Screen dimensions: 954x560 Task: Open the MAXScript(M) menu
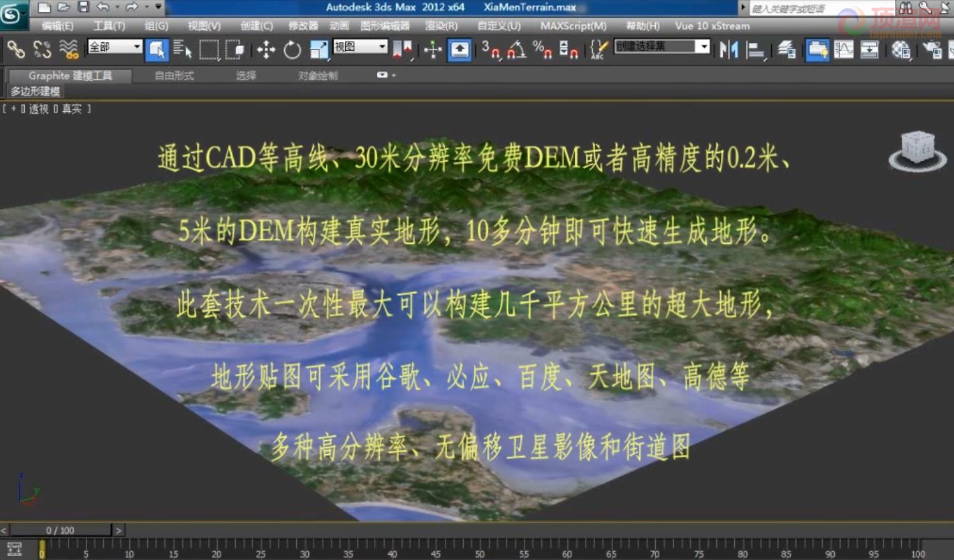pos(573,26)
